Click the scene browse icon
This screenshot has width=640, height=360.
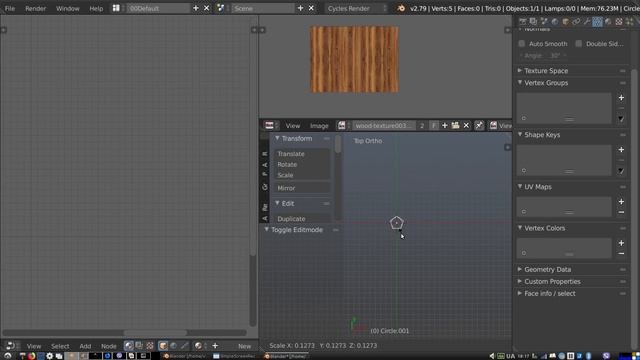(x=221, y=8)
